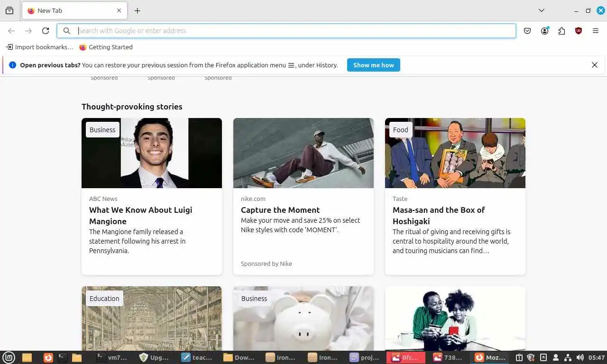Open the uBlock Origin extension

pos(579,31)
